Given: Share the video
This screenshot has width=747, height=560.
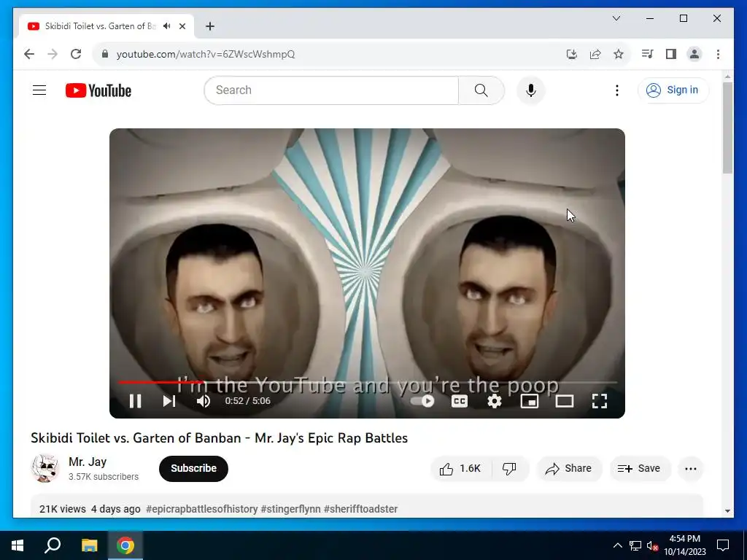Looking at the screenshot, I should (x=569, y=469).
